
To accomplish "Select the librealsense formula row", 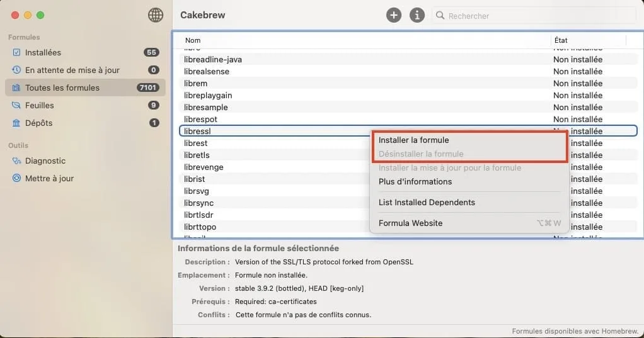I will point(408,71).
